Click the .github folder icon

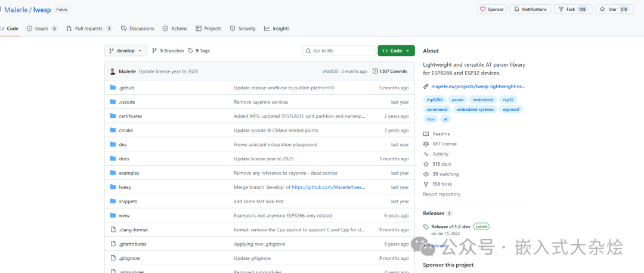pos(113,88)
